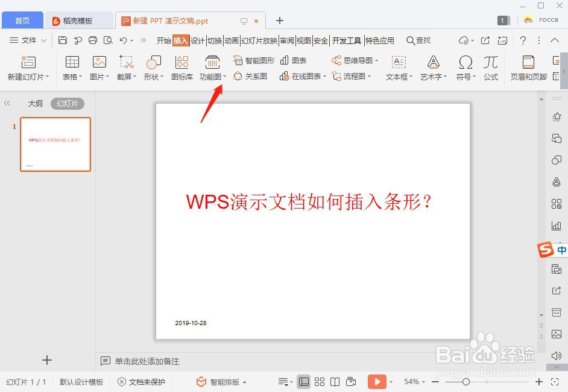Insert a 公式 formula
Screen dimensions: 568x392
490,68
